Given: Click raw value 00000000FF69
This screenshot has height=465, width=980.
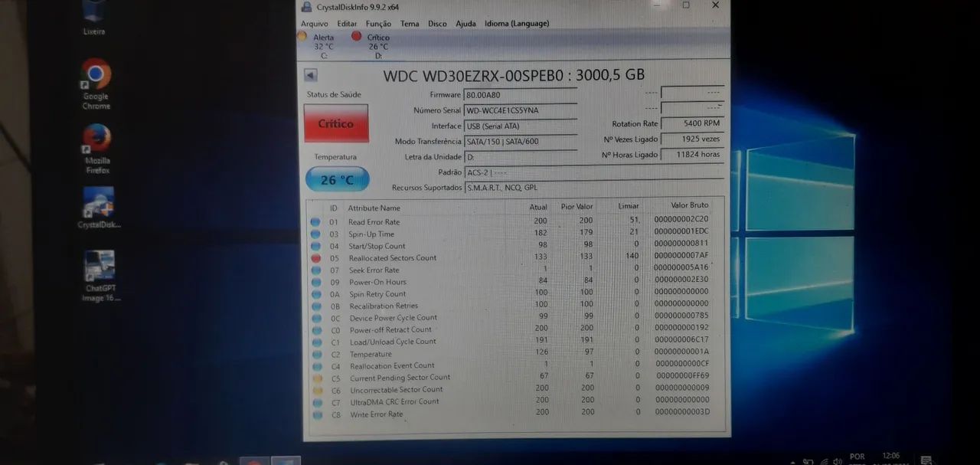Looking at the screenshot, I should click(x=682, y=375).
